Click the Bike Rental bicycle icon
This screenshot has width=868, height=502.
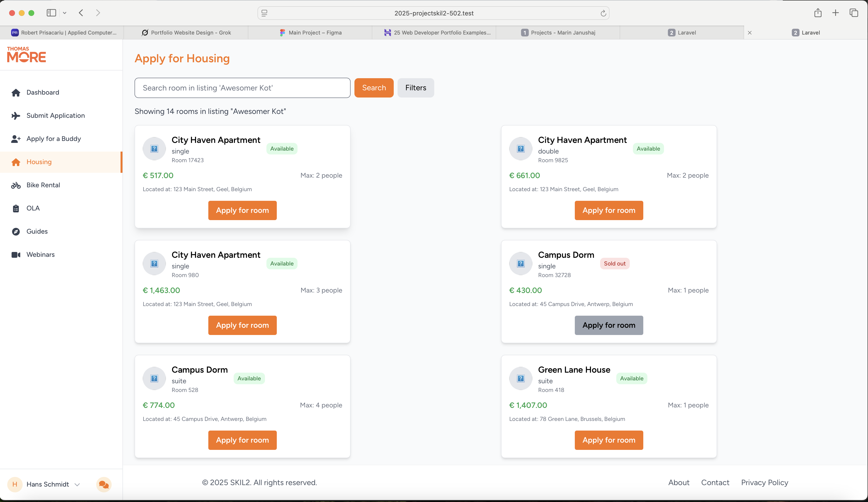[x=16, y=185]
